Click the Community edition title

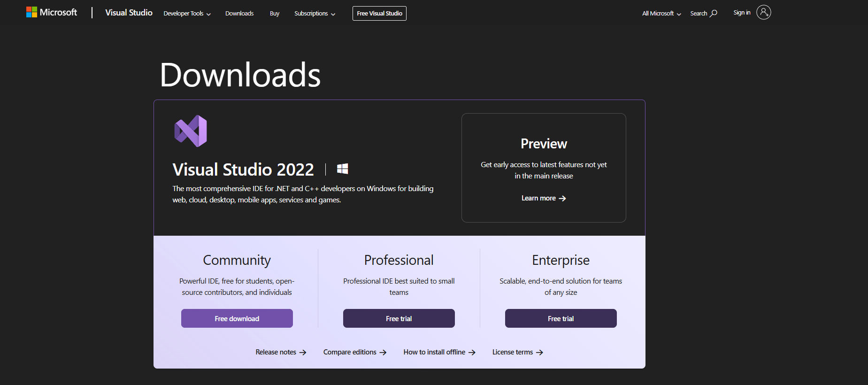pyautogui.click(x=237, y=260)
